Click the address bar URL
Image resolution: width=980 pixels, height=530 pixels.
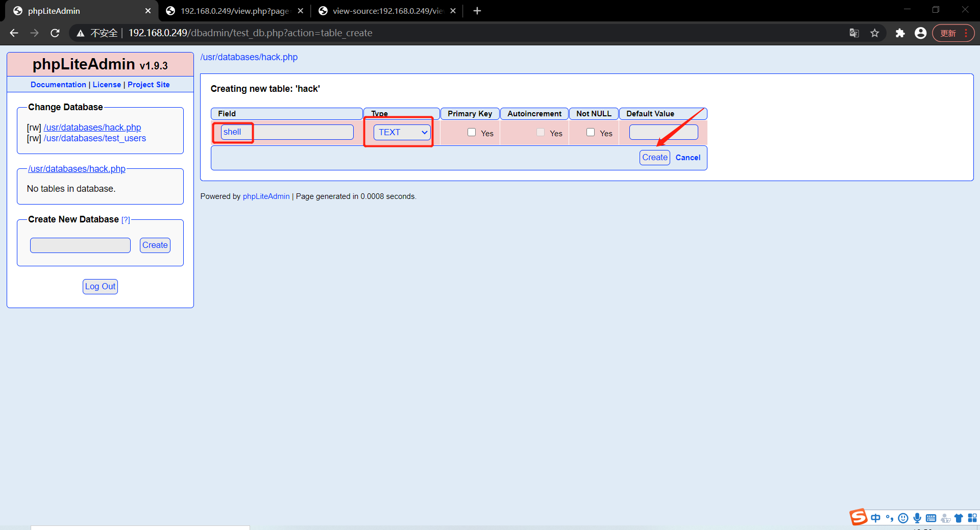250,33
